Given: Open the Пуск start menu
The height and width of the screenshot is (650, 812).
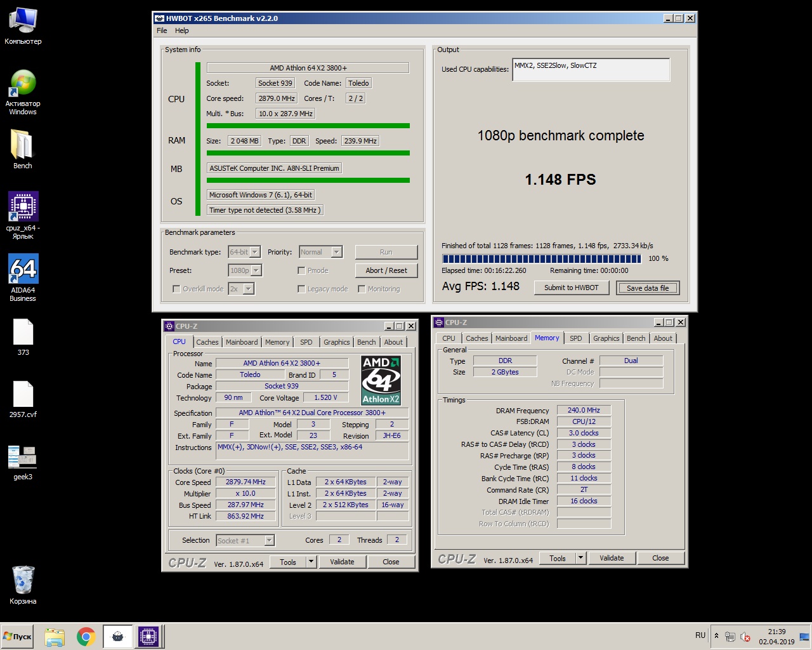Looking at the screenshot, I should (x=18, y=637).
